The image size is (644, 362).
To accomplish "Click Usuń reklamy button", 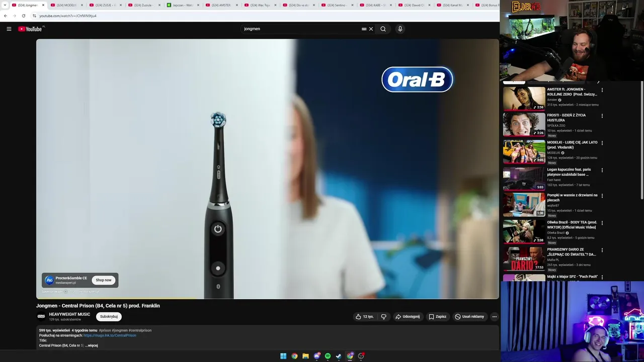I will 470,317.
